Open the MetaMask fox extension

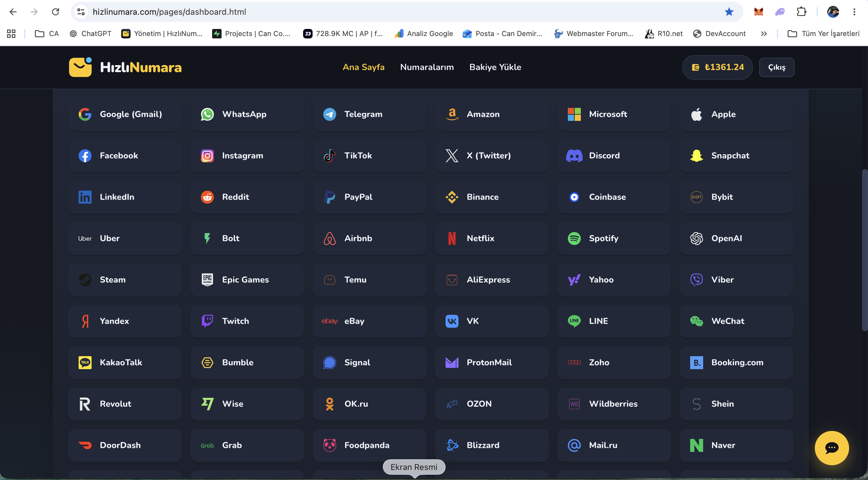(x=758, y=12)
